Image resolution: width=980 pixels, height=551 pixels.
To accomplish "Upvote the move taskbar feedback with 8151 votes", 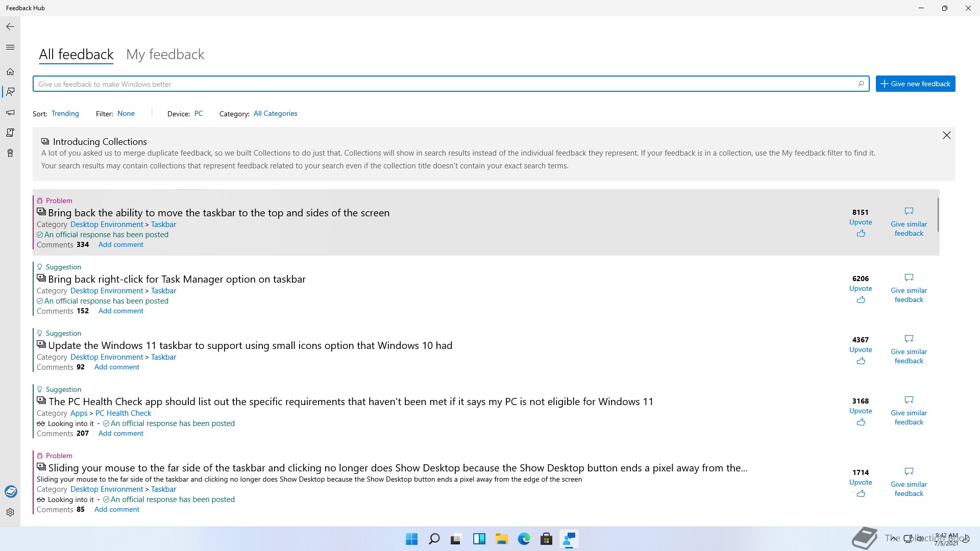I will tap(861, 228).
